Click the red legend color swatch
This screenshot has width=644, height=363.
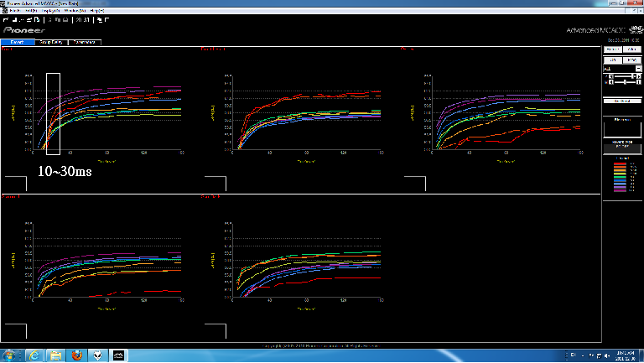621,163
